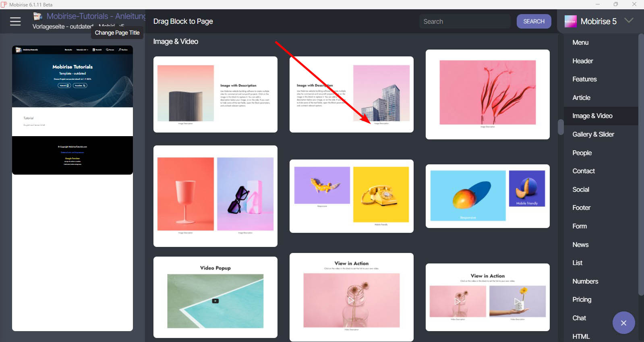The width and height of the screenshot is (644, 342).
Task: Select the single-video View in Action block
Action: pyautogui.click(x=352, y=297)
